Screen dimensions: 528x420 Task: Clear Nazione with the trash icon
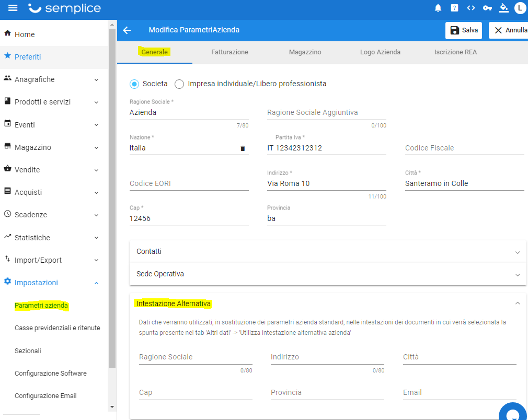[243, 148]
